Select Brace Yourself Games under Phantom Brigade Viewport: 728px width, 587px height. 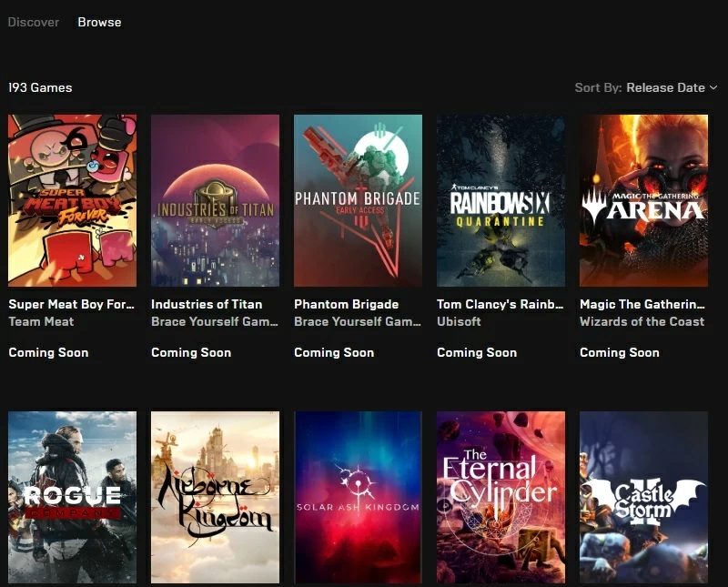pyautogui.click(x=358, y=321)
